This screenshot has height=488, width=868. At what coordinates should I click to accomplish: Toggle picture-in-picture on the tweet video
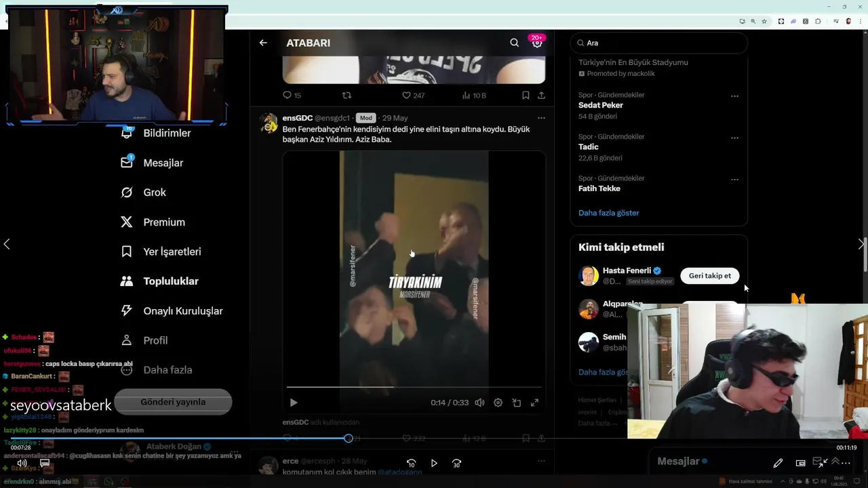[x=516, y=403]
